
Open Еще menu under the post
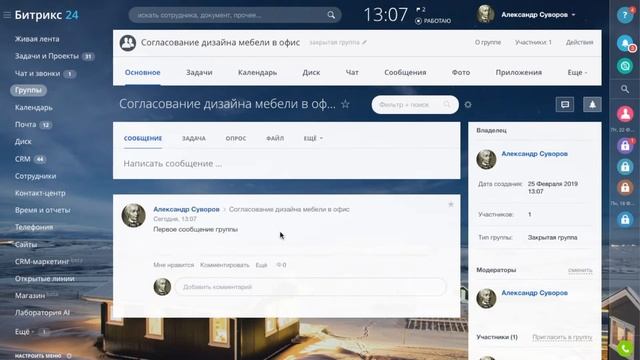point(261,265)
